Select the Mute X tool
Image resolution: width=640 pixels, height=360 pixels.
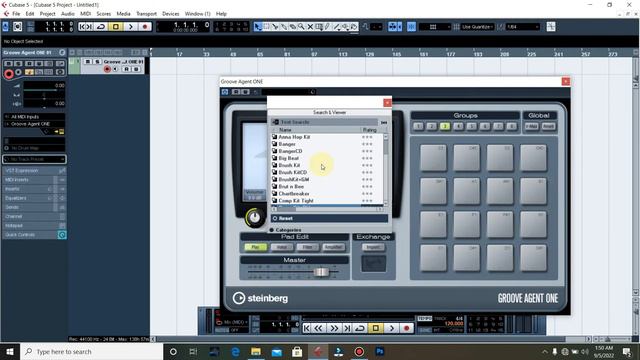310,27
